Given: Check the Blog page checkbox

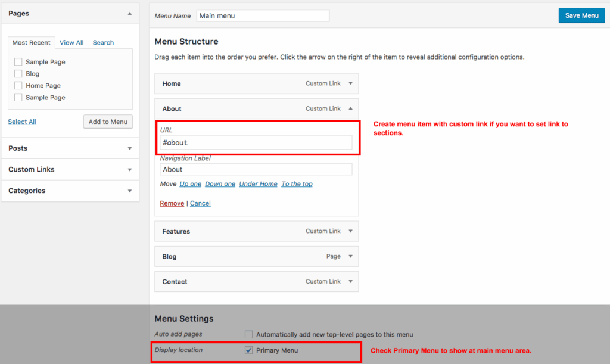Looking at the screenshot, I should click(18, 73).
